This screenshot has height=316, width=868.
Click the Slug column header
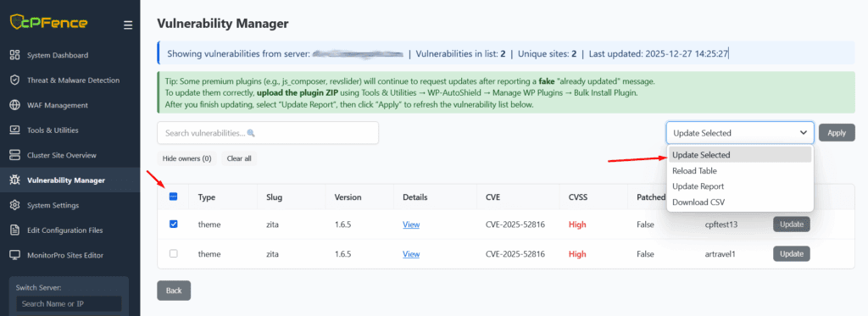pyautogui.click(x=275, y=197)
